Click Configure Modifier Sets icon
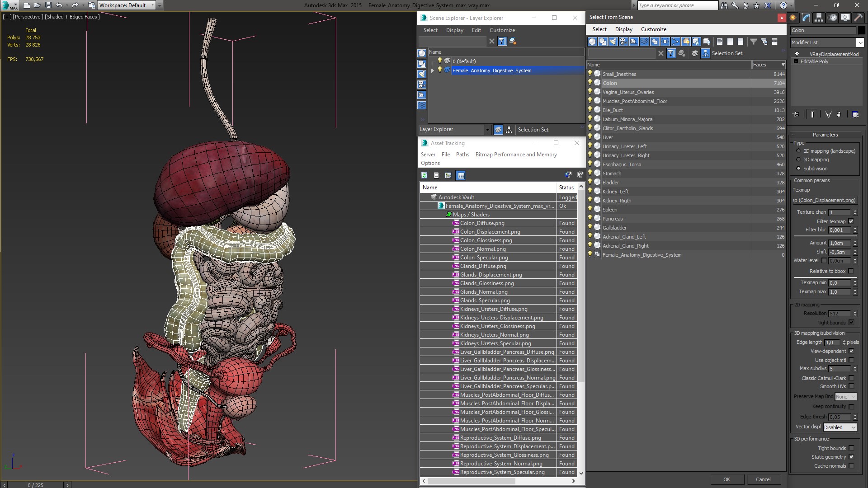The height and width of the screenshot is (488, 868). point(855,114)
